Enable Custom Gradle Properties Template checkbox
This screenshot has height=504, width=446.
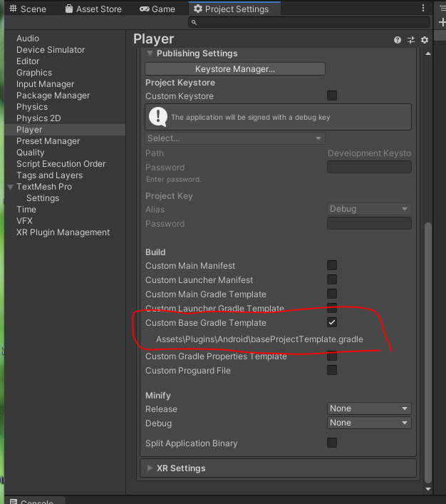pos(332,356)
